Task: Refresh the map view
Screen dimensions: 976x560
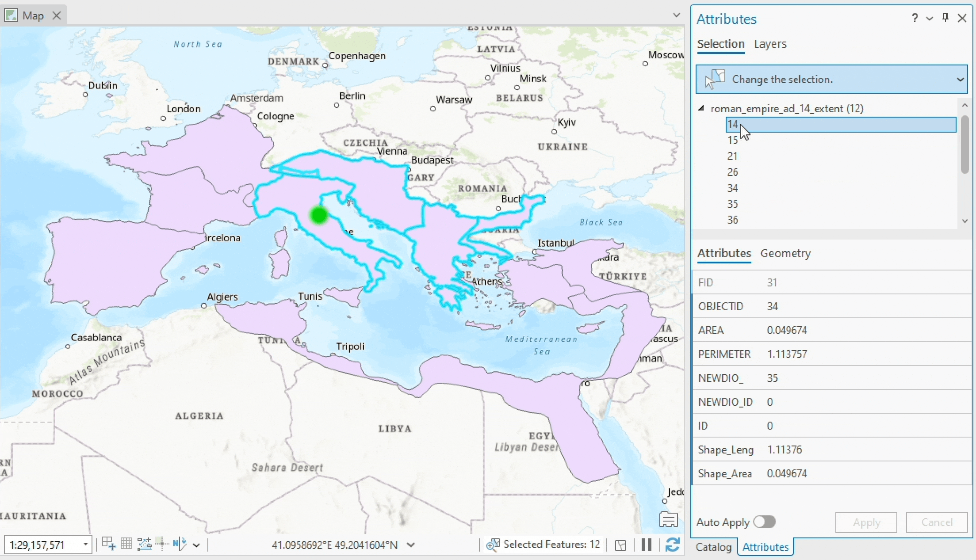Action: 672,545
